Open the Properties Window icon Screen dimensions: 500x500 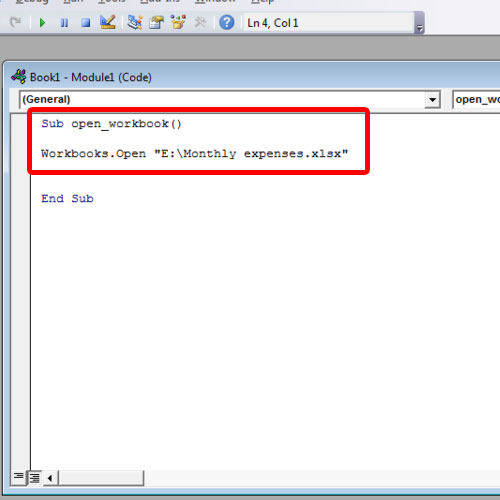156,22
